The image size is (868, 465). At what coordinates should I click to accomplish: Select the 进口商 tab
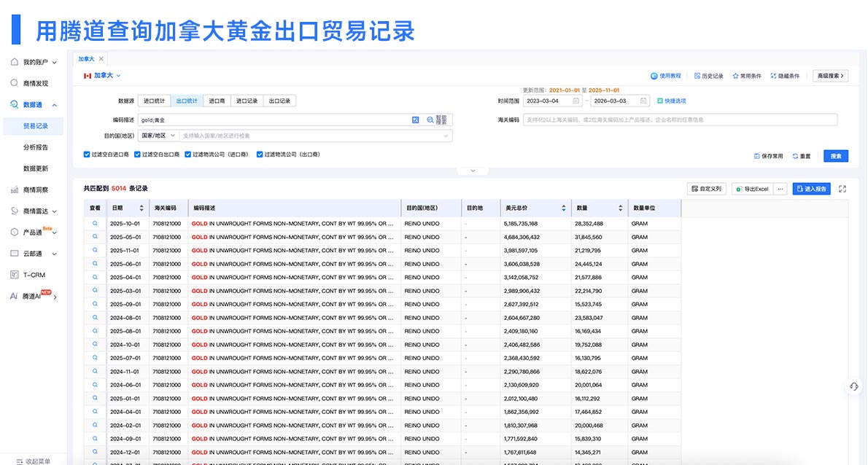pos(217,101)
